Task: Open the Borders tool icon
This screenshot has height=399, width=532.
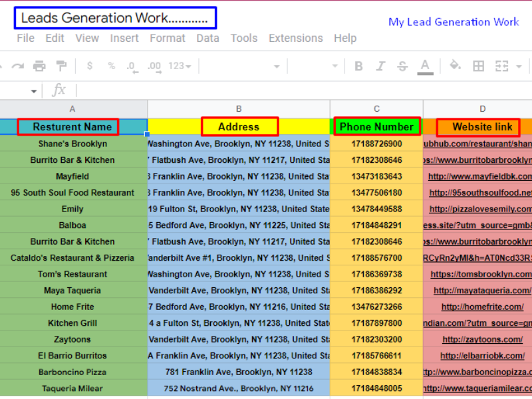Action: 478,66
